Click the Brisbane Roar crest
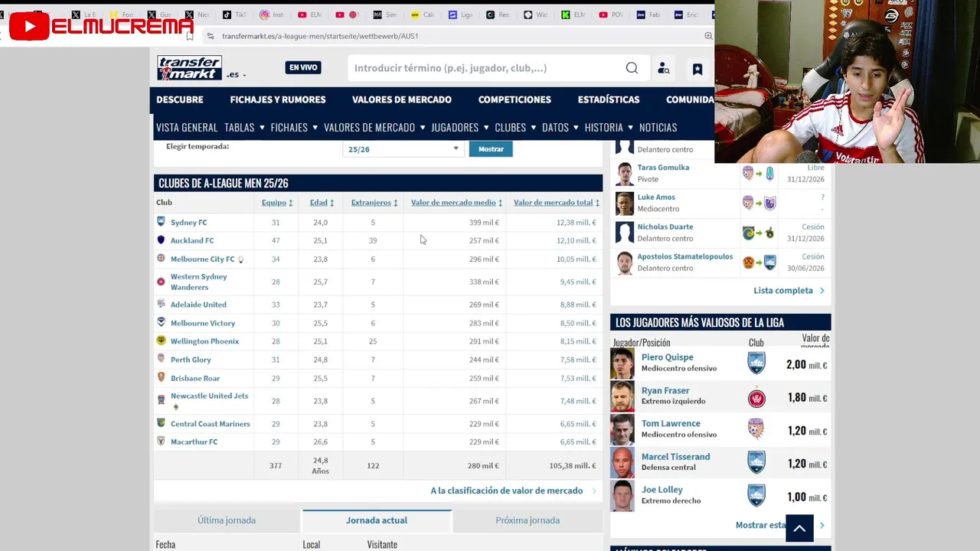The image size is (980, 551). (x=161, y=377)
